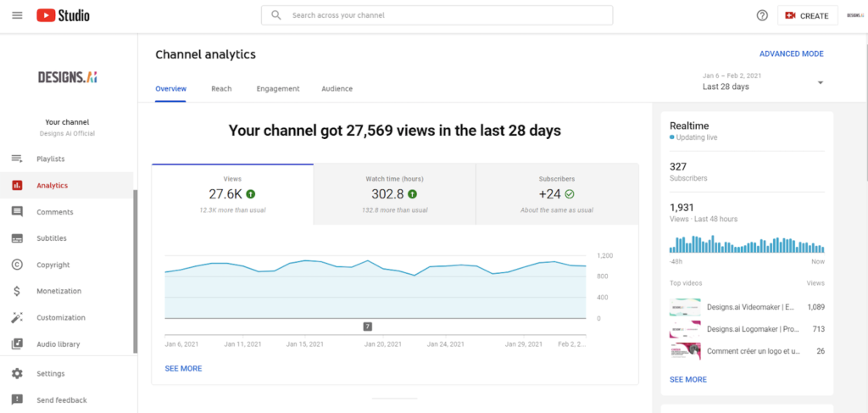Open the help question mark icon
This screenshot has width=868, height=413.
click(x=761, y=15)
